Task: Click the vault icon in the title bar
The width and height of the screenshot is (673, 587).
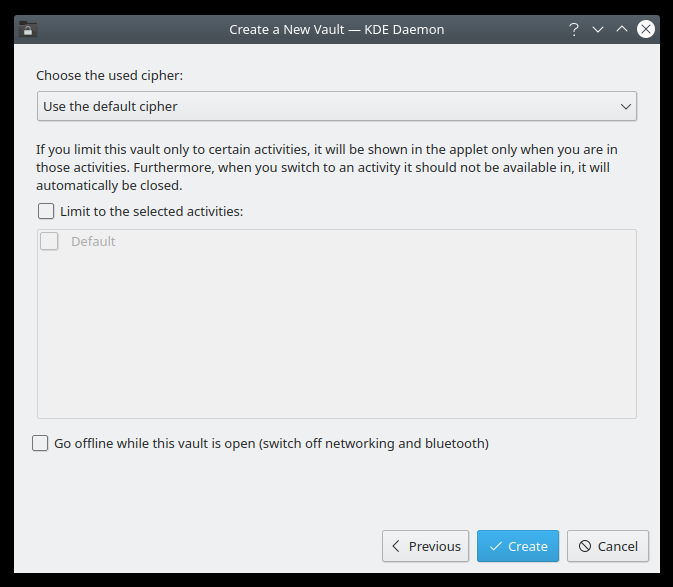Action: click(x=28, y=29)
